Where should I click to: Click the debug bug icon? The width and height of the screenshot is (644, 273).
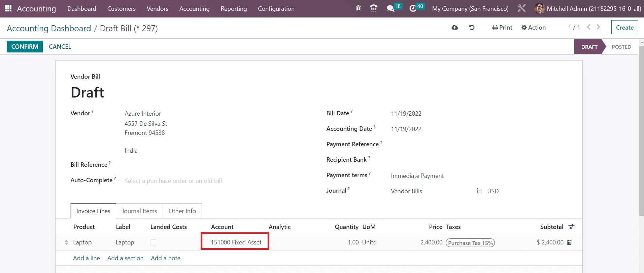tap(358, 8)
